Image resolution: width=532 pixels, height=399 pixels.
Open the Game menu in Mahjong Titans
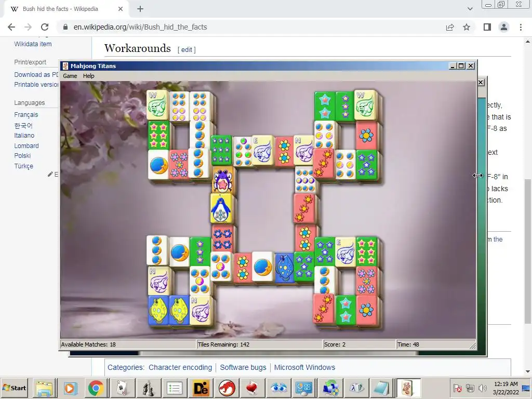click(70, 76)
